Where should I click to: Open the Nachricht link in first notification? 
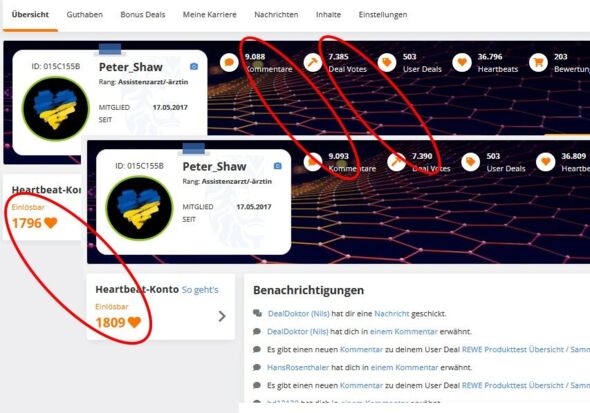pyautogui.click(x=391, y=314)
